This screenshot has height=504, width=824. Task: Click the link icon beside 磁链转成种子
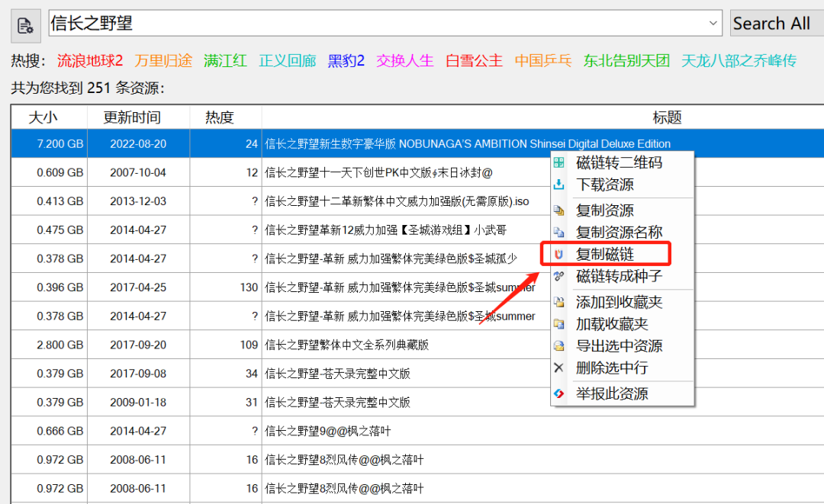pos(558,275)
